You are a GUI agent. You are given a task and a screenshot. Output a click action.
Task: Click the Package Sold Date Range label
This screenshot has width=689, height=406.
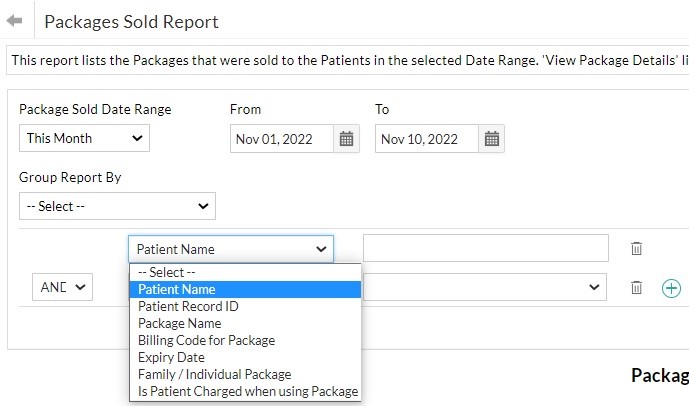(95, 109)
